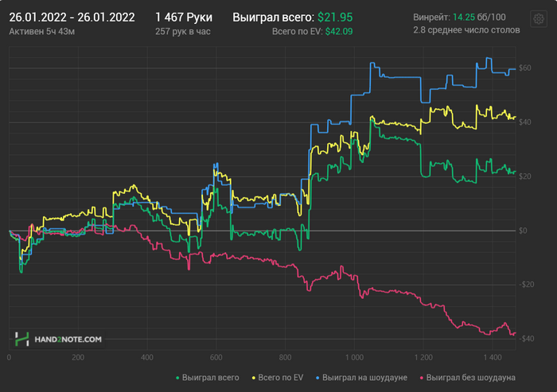Click the '-$20' y-axis label

pos(526,285)
